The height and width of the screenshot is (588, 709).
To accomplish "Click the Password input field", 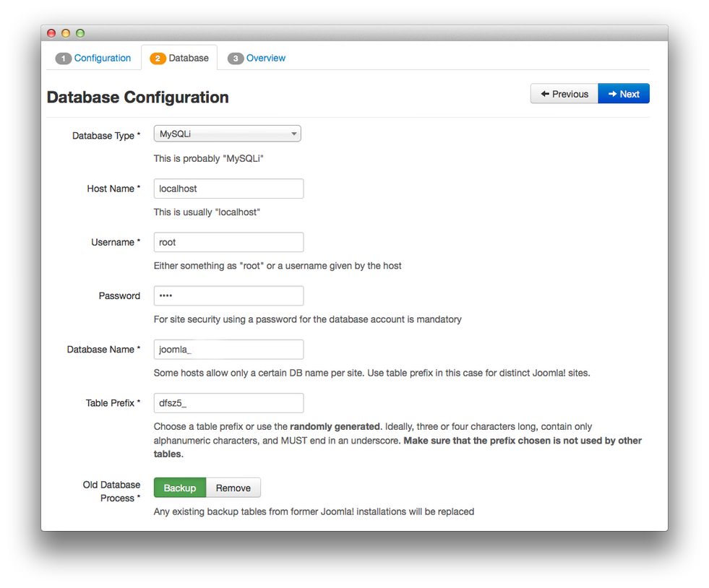I will coord(228,295).
